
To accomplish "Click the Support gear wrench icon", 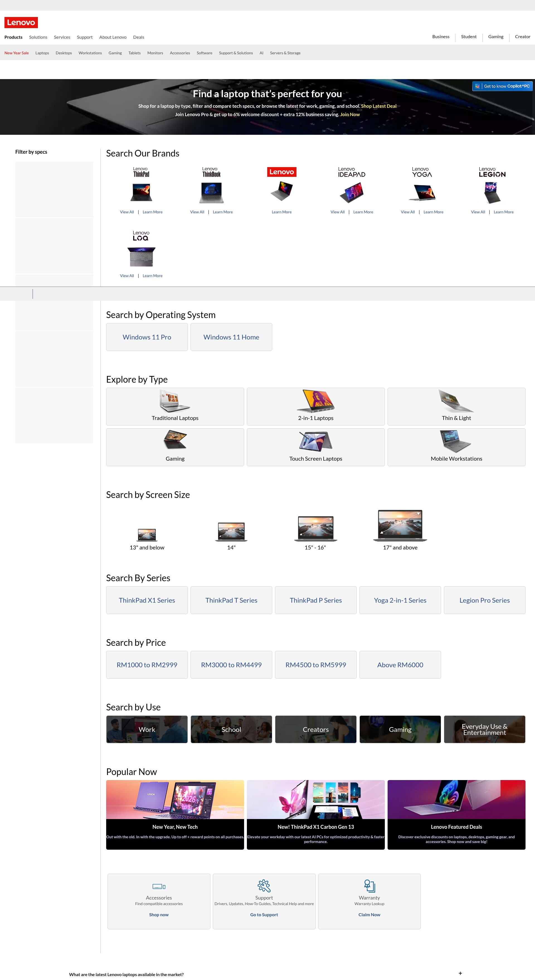I will pyautogui.click(x=264, y=886).
